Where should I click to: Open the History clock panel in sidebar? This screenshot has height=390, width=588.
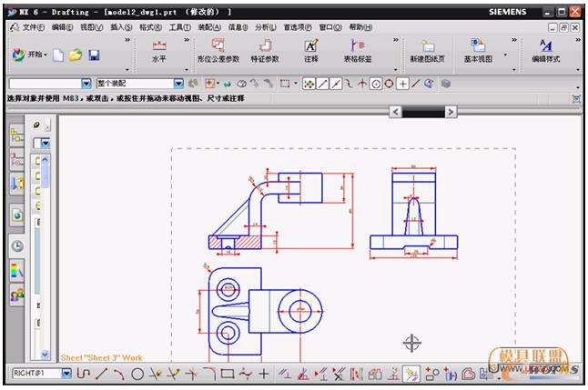[16, 245]
